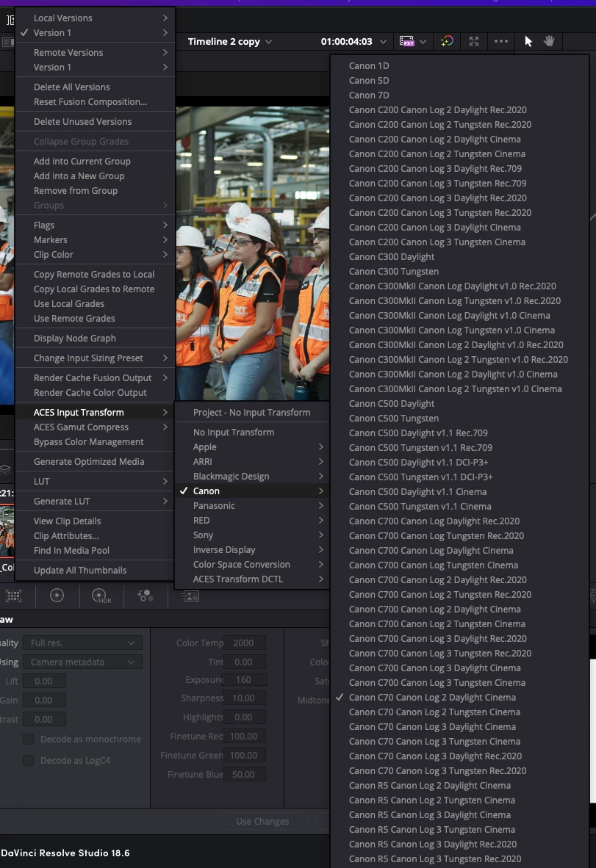Image resolution: width=596 pixels, height=868 pixels.
Task: Click the Sharpness value field
Action: (244, 698)
